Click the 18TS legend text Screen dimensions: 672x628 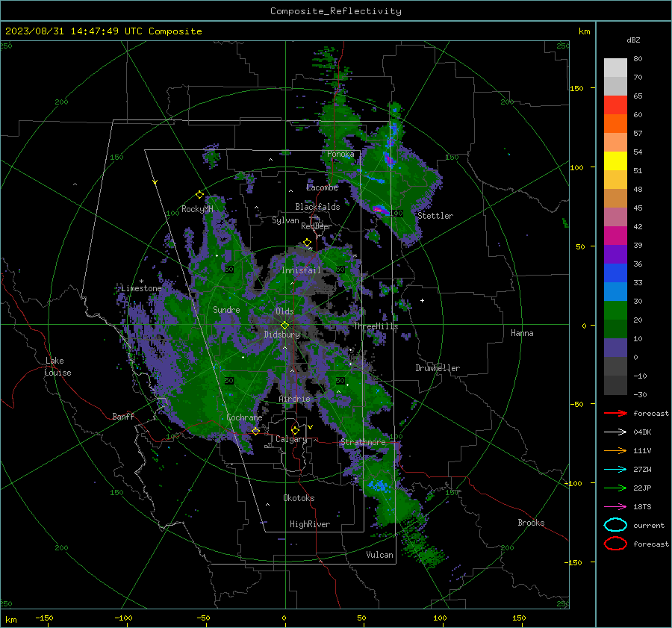tap(642, 507)
